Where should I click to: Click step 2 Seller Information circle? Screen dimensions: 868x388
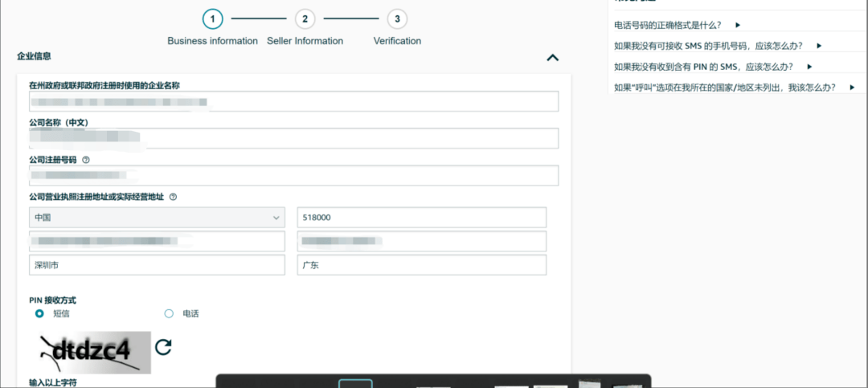point(305,18)
